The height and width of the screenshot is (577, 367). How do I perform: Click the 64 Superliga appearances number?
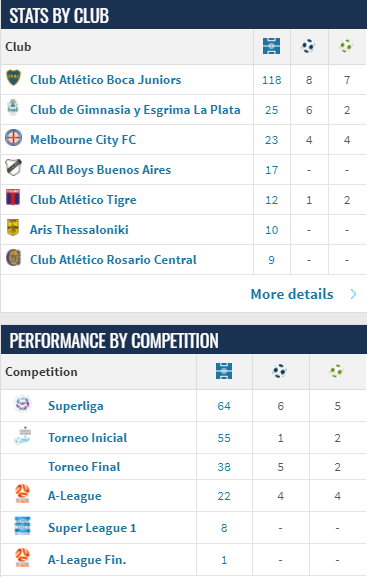(224, 406)
